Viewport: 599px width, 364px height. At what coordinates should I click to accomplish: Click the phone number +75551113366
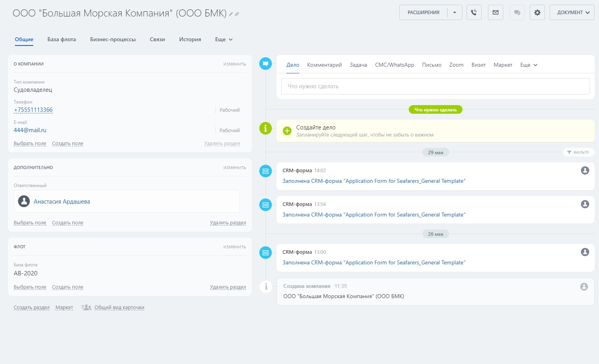coord(33,110)
